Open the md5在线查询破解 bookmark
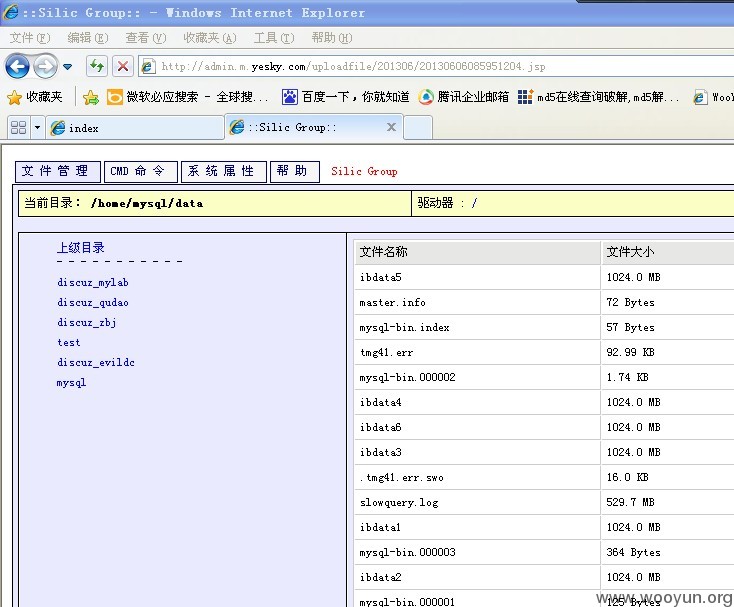Image resolution: width=734 pixels, height=607 pixels. (598, 97)
